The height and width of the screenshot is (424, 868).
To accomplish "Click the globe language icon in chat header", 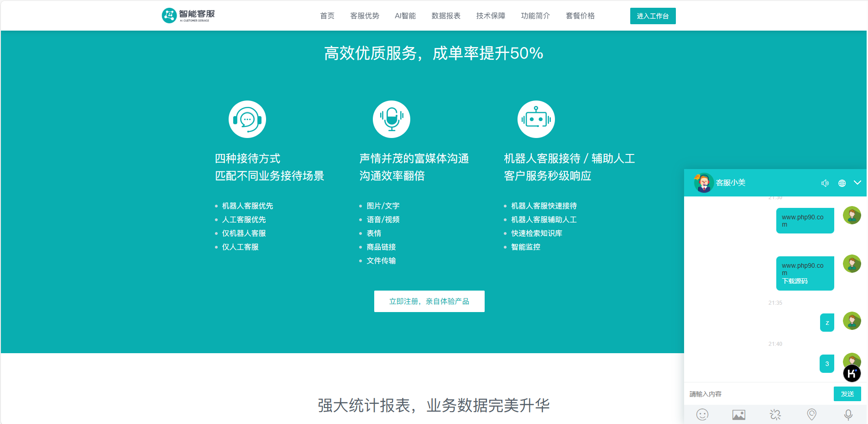I will (x=842, y=183).
